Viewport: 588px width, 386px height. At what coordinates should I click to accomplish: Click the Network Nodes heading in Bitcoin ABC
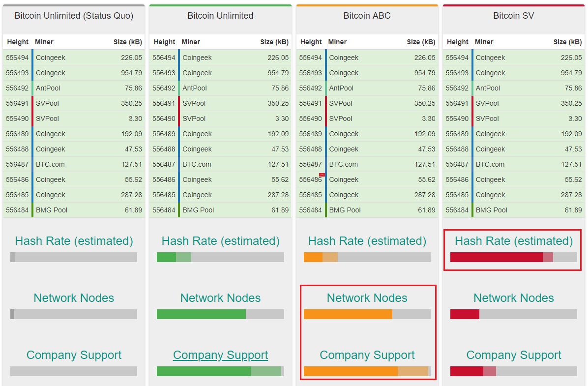[x=366, y=297]
